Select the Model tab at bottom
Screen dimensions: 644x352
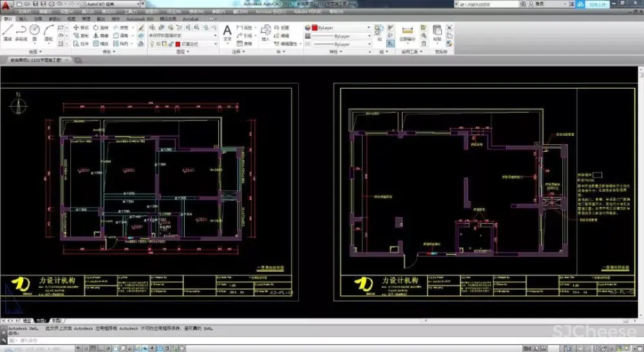tap(27, 320)
